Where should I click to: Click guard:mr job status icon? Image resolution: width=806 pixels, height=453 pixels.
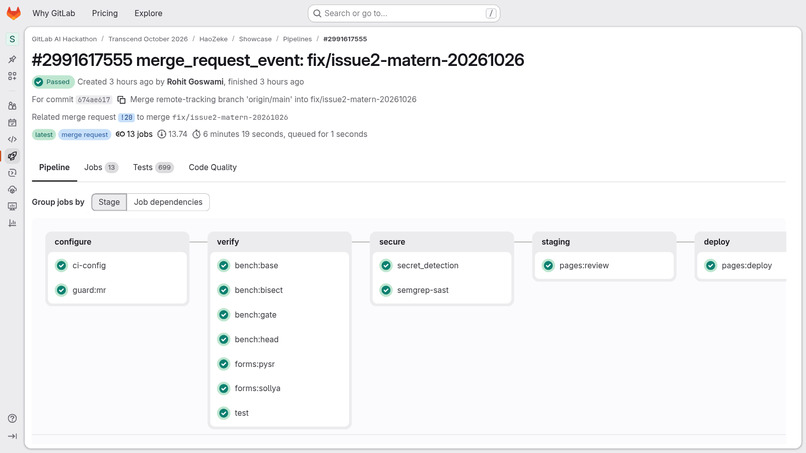point(61,290)
